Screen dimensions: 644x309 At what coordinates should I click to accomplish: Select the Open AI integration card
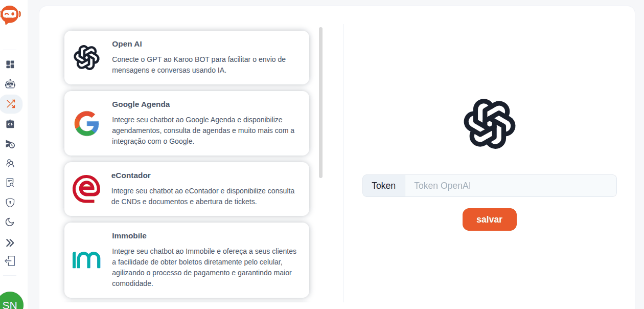point(187,57)
